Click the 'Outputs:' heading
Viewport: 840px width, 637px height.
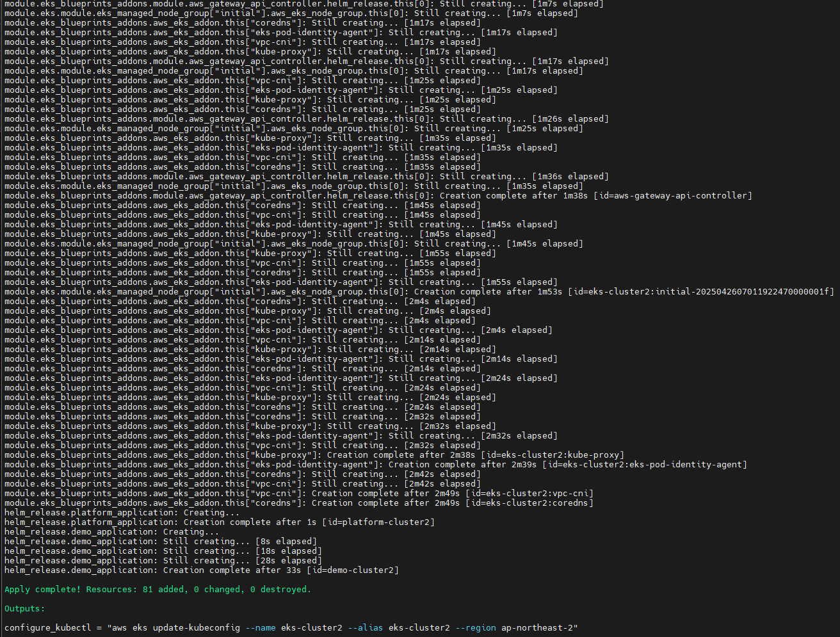(x=25, y=608)
